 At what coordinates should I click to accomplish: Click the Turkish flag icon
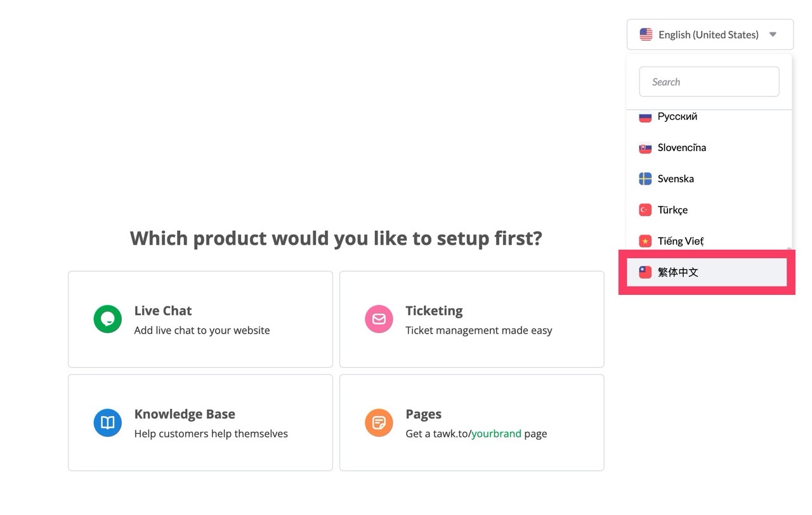(x=645, y=210)
